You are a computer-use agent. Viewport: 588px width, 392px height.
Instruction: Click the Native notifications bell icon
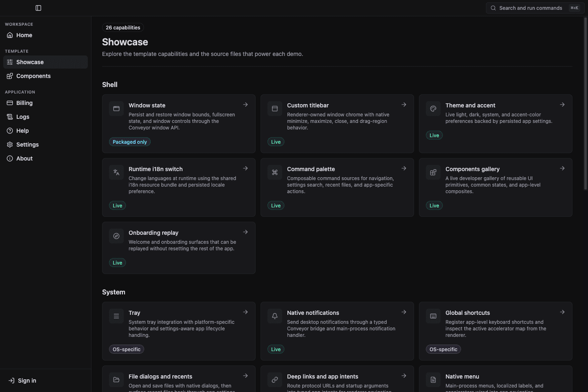click(275, 316)
